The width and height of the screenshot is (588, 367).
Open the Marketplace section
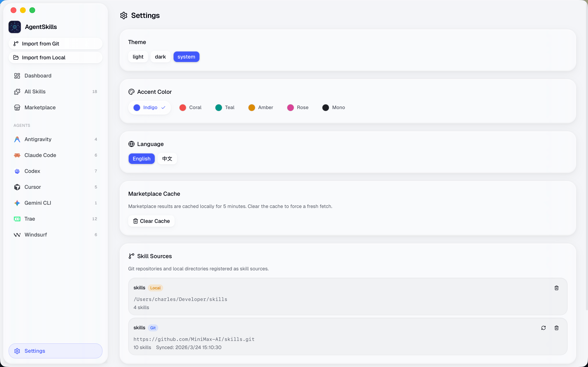40,107
